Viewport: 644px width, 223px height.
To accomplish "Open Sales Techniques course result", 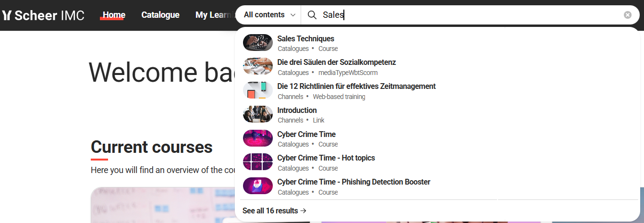I will [305, 39].
